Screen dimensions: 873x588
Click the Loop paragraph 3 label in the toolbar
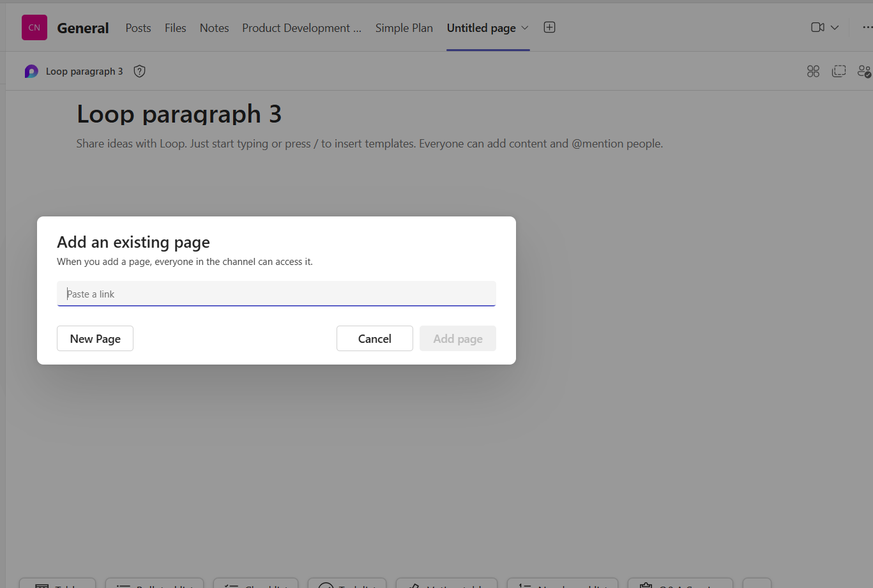84,72
